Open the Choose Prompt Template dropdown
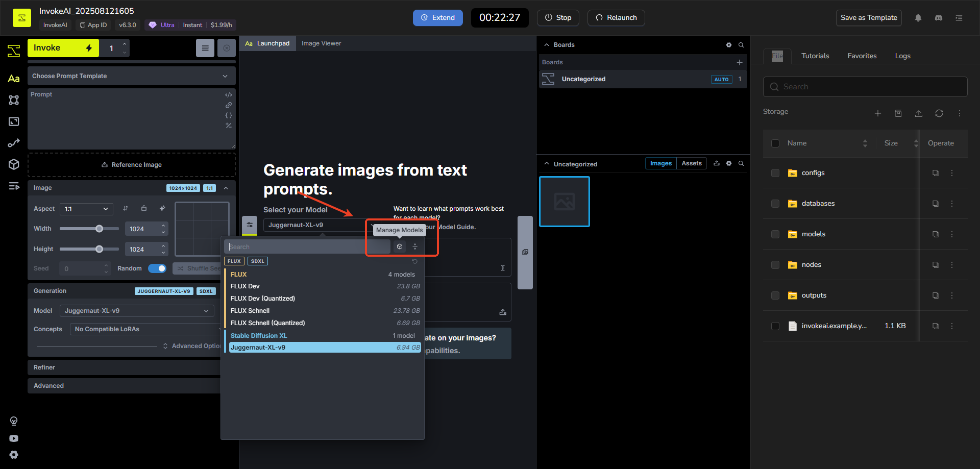The image size is (980, 469). pyautogui.click(x=132, y=76)
